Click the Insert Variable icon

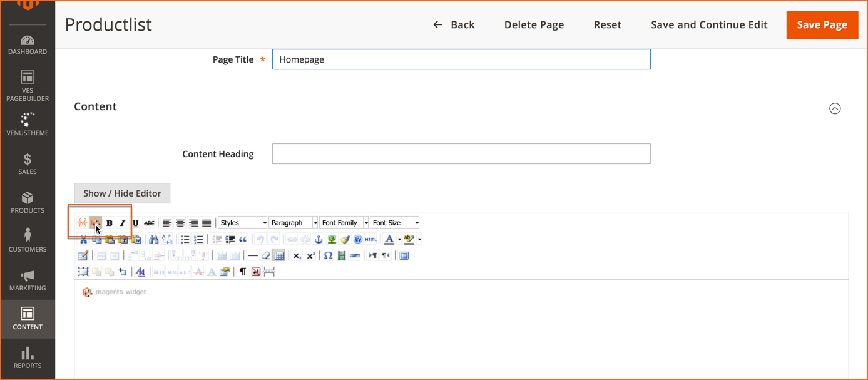click(x=83, y=223)
